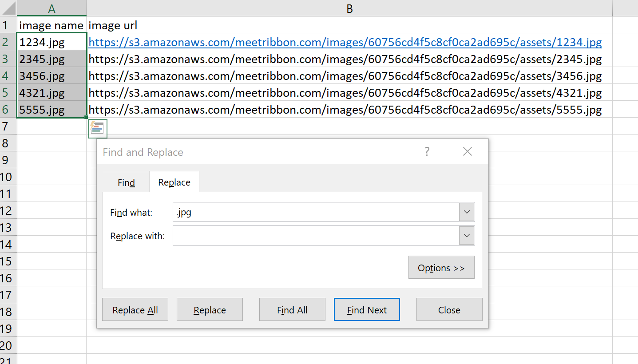Select column B header

pyautogui.click(x=349, y=8)
